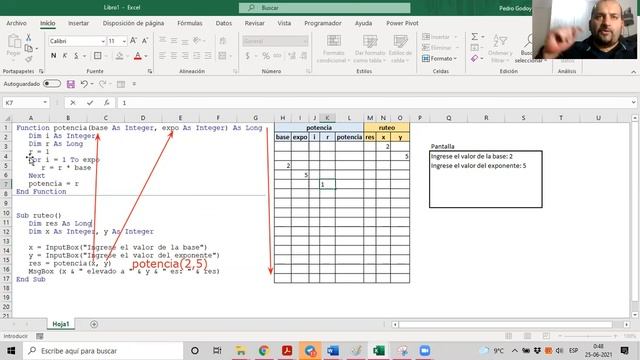Add new sheet with plus icon
This screenshot has height=360, width=640.
pyautogui.click(x=94, y=324)
